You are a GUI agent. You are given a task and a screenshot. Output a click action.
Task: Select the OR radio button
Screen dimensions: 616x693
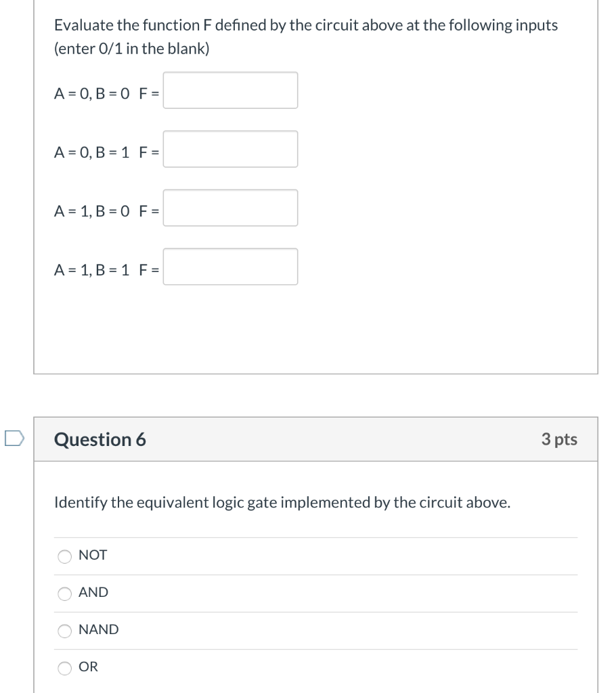coord(64,667)
